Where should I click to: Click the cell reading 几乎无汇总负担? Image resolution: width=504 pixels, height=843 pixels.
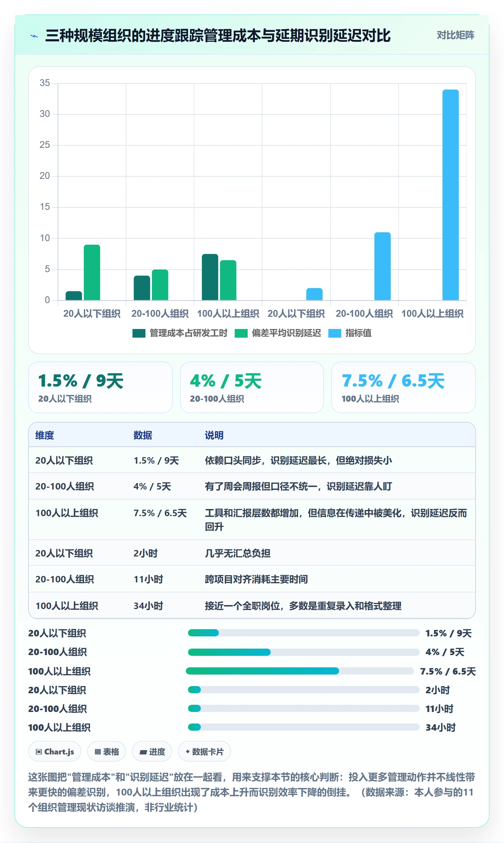click(x=238, y=553)
